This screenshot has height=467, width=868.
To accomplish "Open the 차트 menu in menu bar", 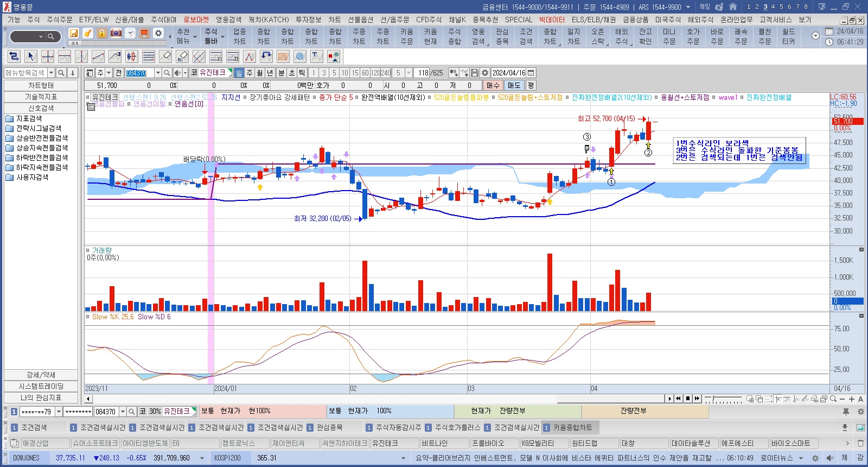I will coord(334,20).
